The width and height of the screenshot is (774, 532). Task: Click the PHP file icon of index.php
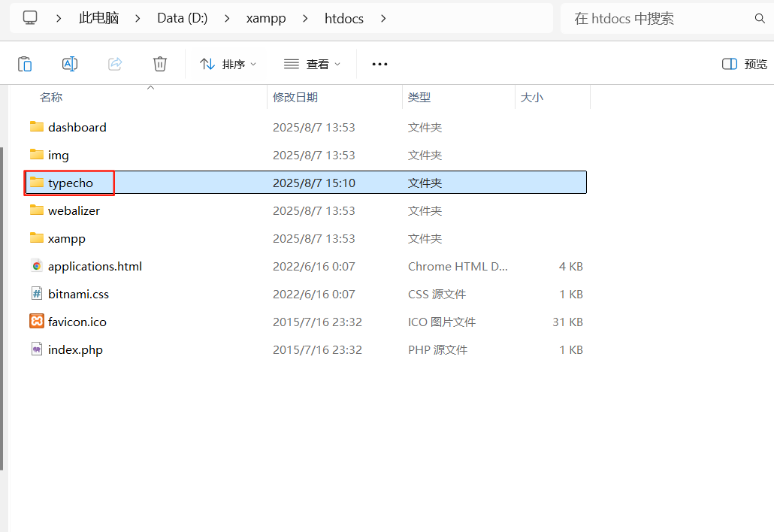click(x=37, y=349)
